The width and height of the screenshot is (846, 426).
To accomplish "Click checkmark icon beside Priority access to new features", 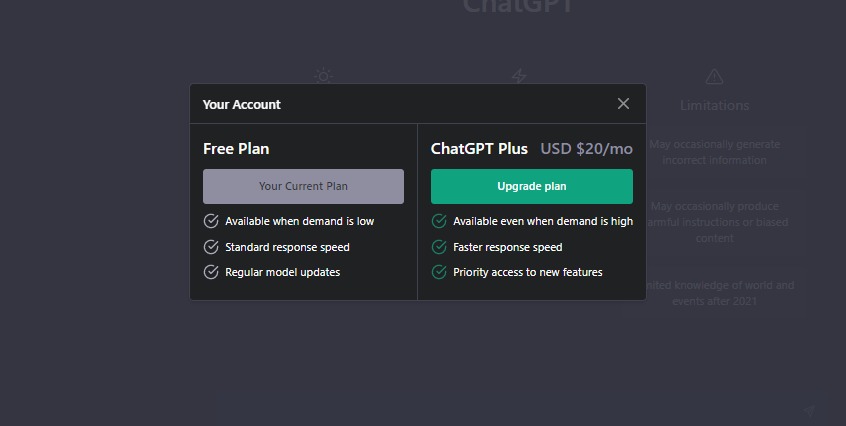I will tap(439, 272).
